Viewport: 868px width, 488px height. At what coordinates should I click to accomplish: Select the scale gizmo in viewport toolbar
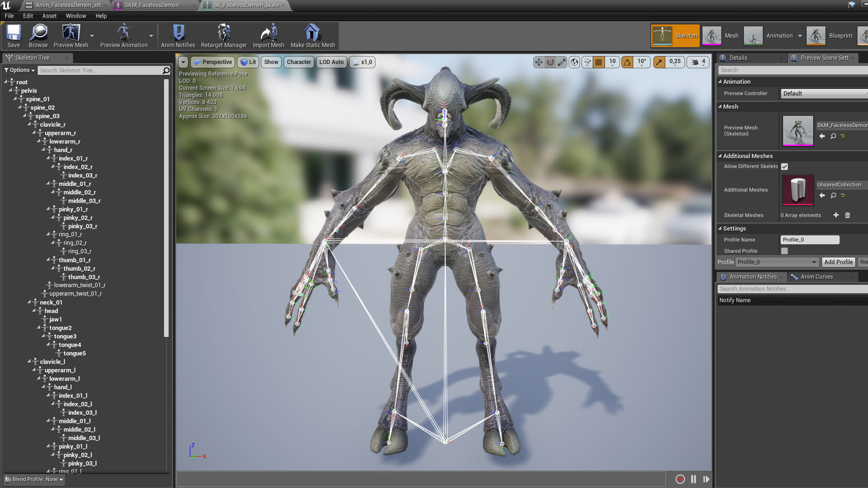[x=561, y=62]
